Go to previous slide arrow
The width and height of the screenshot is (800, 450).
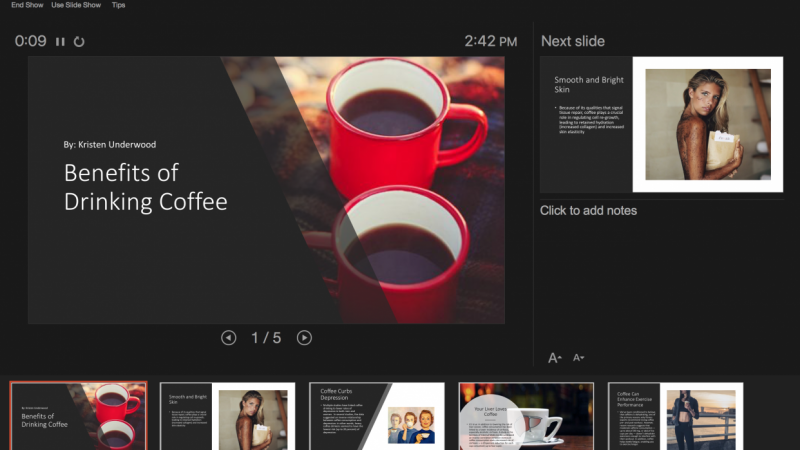tap(229, 338)
